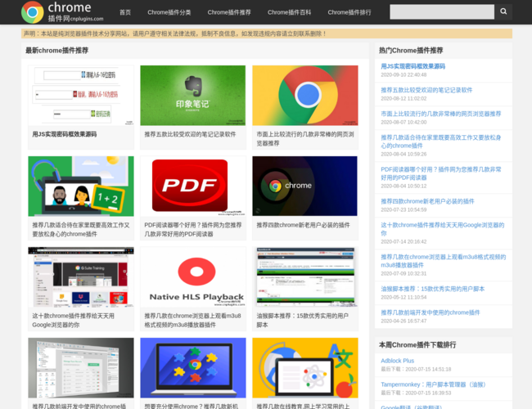Open the red PDF icon thumbnail
This screenshot has width=532, height=409.
point(192,187)
